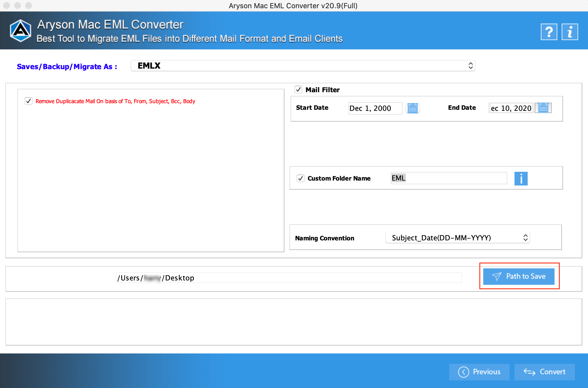Click the red Remove Duplicate Mail label
This screenshot has height=388, width=588.
[115, 101]
